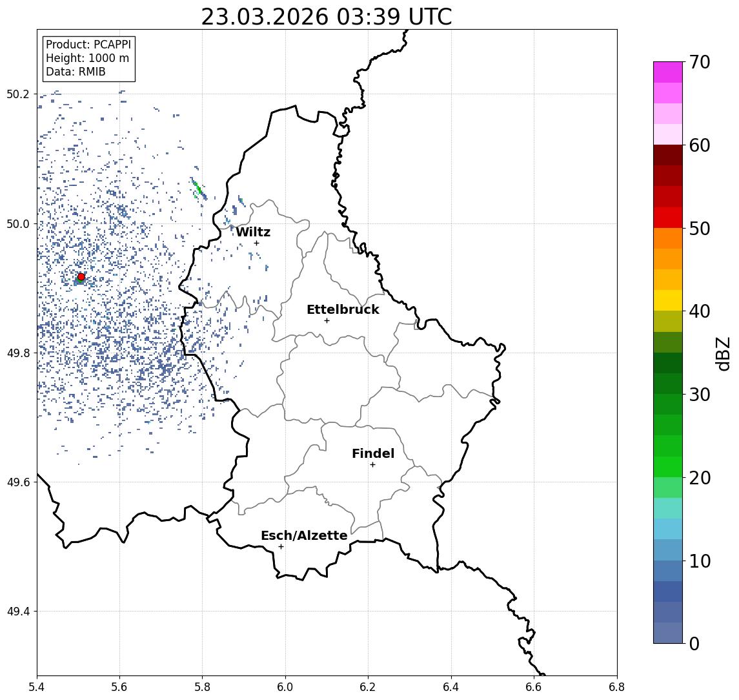Click longitude axis label 6.6
This screenshot has height=700, width=739.
(x=534, y=687)
